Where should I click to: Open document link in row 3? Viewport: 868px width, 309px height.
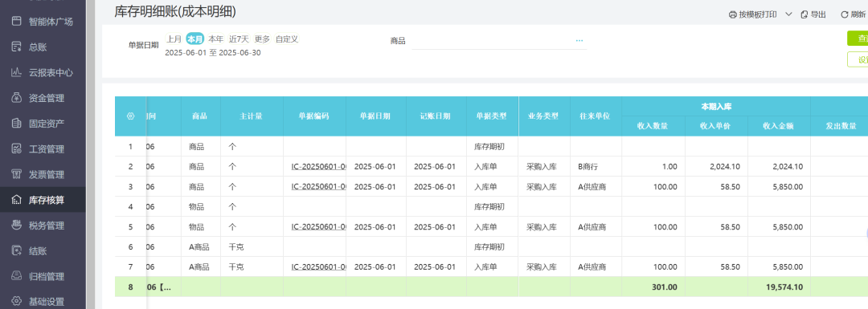click(318, 187)
